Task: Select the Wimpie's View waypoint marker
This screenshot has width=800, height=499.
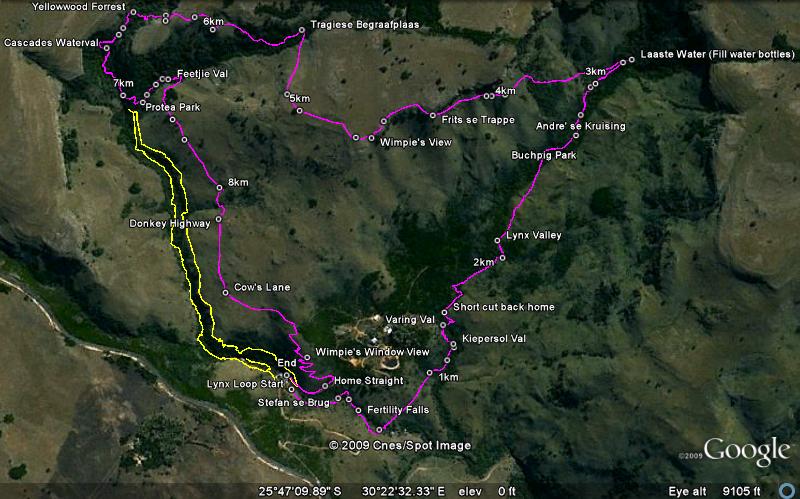Action: tap(371, 138)
